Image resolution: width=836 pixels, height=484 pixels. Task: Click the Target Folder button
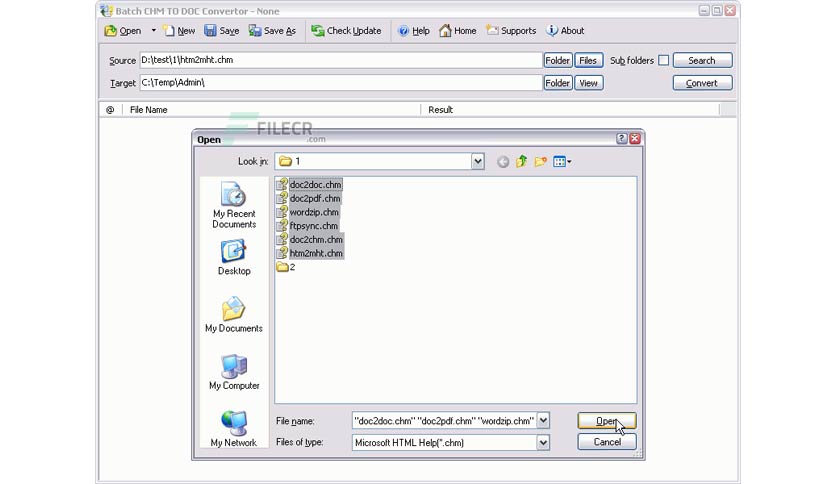coord(558,83)
